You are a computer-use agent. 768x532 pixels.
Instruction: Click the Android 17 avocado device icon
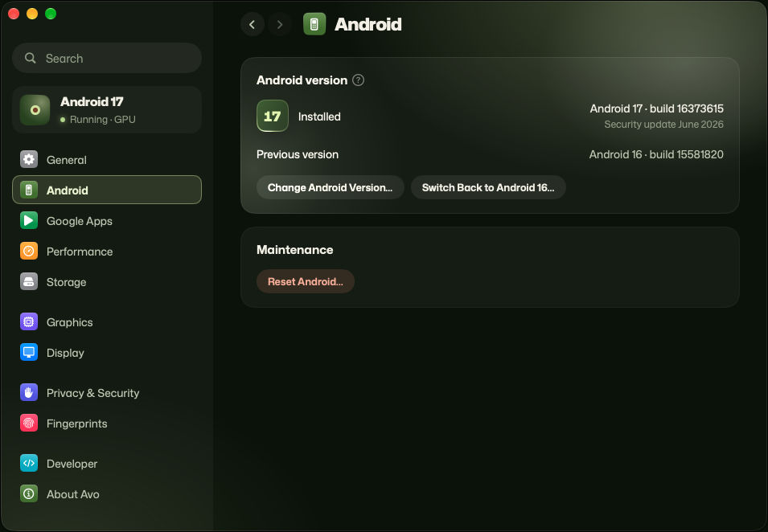tap(35, 109)
